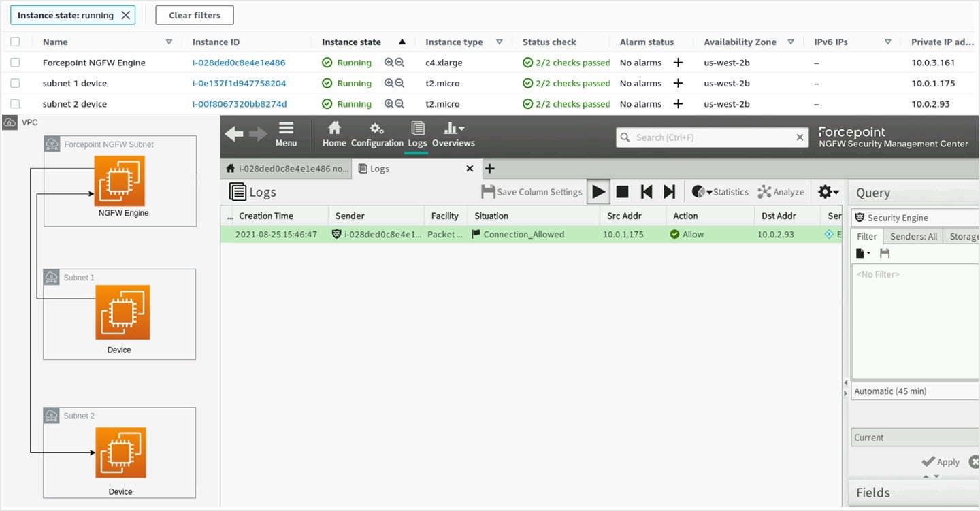This screenshot has width=980, height=511.
Task: Select the Connection_Allowed log row
Action: (x=532, y=234)
